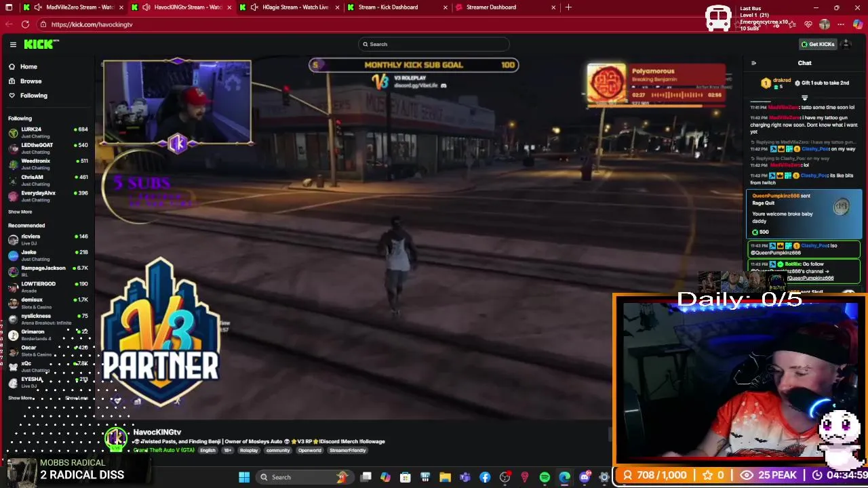Select the Roleplay stream tag
Image resolution: width=868 pixels, height=488 pixels.
pyautogui.click(x=249, y=450)
